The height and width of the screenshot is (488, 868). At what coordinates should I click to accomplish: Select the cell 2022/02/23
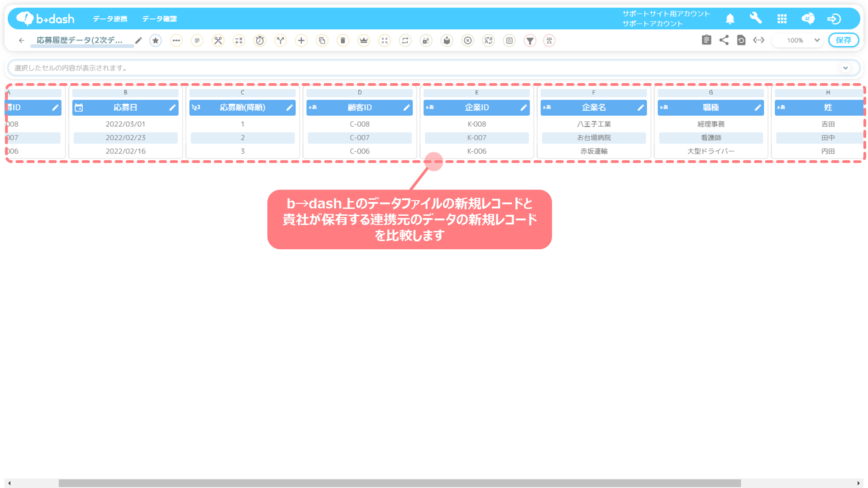[125, 138]
